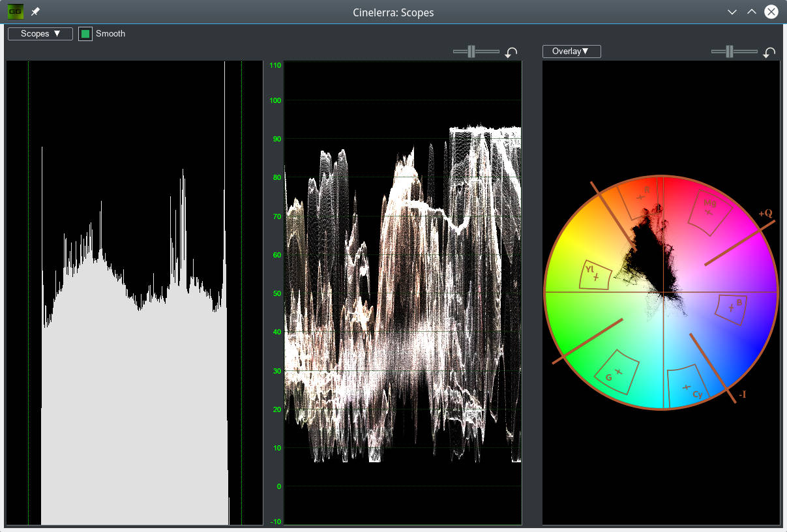The height and width of the screenshot is (532, 787).
Task: Reset the vectorscope gain with the undo arrow
Action: 769,52
